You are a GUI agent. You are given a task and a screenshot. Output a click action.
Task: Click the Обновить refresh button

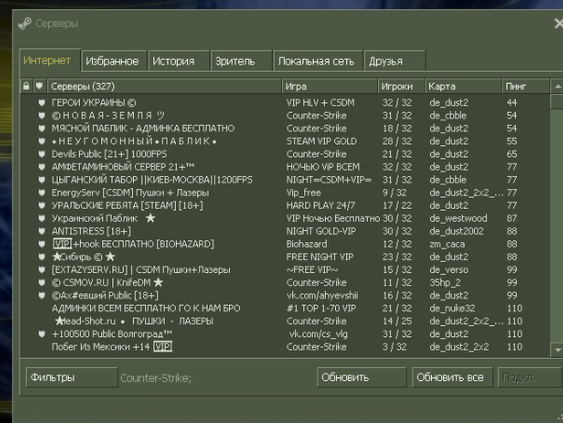(362, 377)
